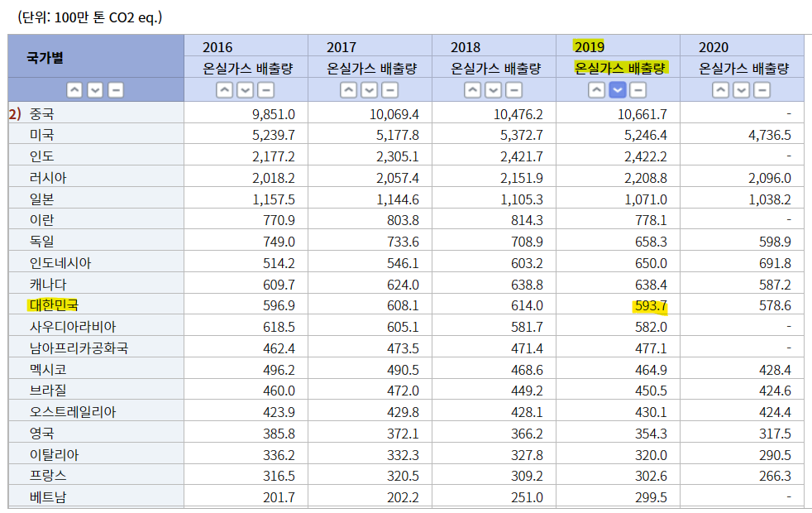Select the 이탈리아 row label
This screenshot has height=513, width=812.
55,455
